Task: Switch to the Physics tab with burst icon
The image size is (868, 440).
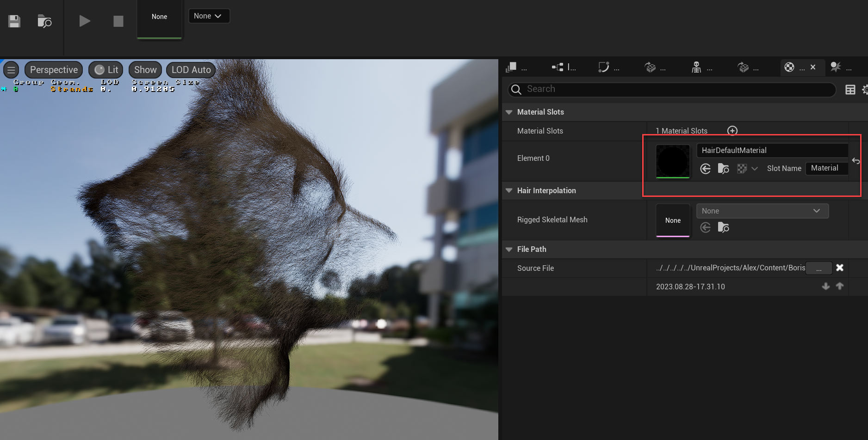Action: (841, 67)
